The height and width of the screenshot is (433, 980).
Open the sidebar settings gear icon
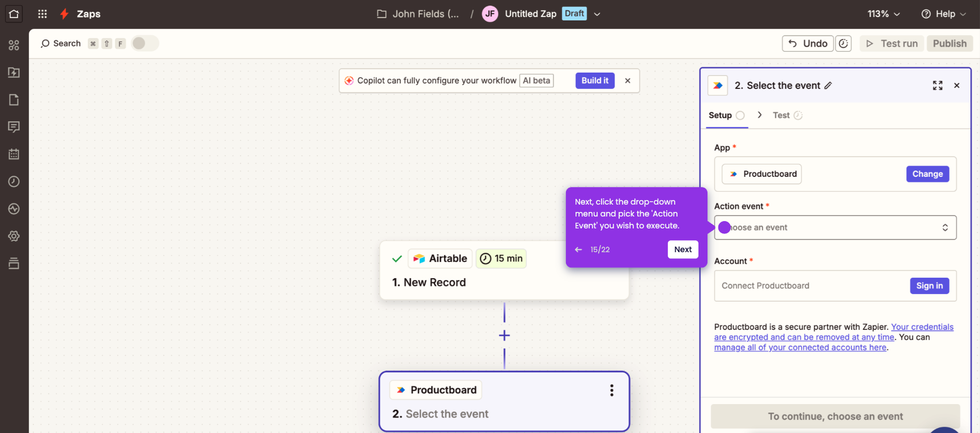click(14, 236)
